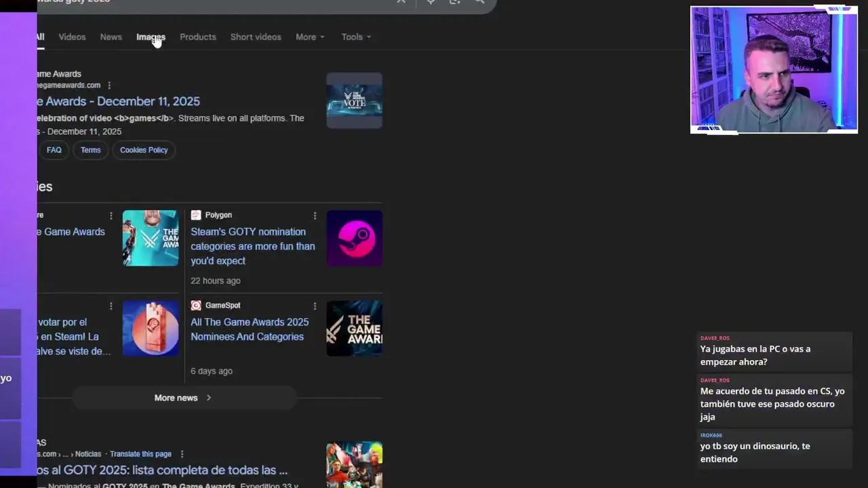Click the GameSpot publisher icon
The image size is (868, 488).
click(196, 306)
